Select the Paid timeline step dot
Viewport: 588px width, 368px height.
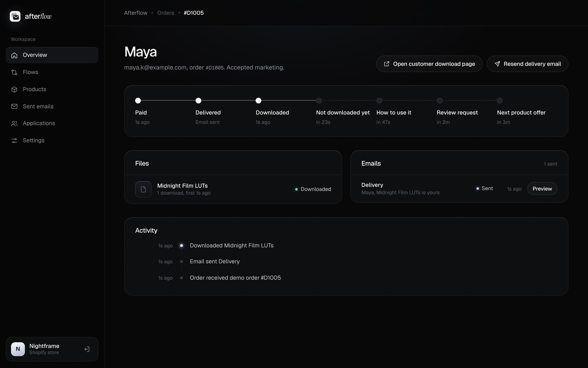pos(138,101)
